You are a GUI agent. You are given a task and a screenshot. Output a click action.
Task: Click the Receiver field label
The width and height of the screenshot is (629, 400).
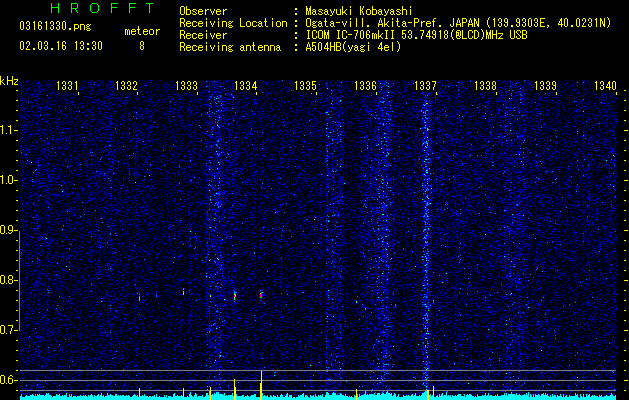click(203, 35)
